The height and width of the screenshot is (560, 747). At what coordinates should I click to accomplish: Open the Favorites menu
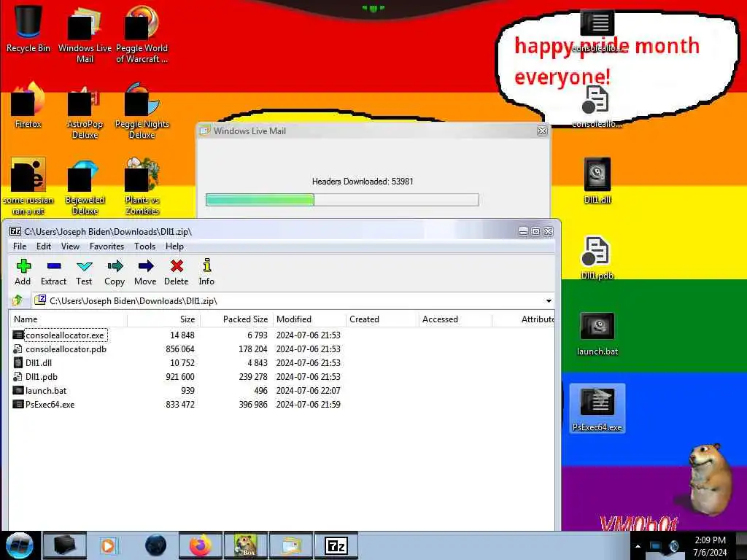(107, 246)
